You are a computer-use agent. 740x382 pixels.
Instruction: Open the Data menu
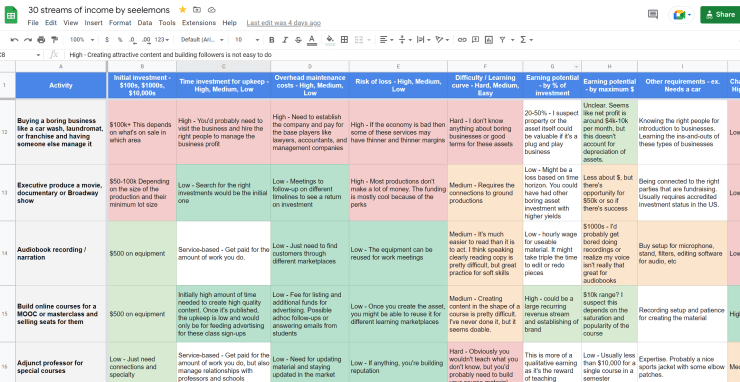[x=145, y=23]
